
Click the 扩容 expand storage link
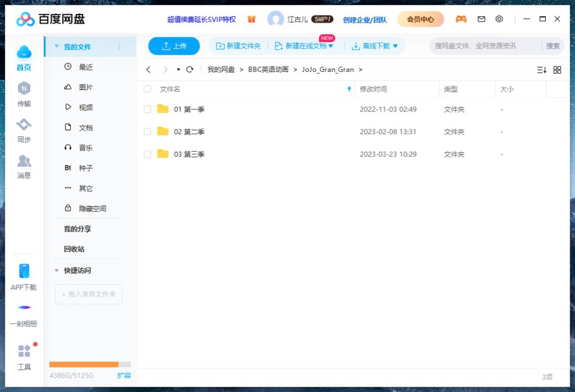pos(124,375)
